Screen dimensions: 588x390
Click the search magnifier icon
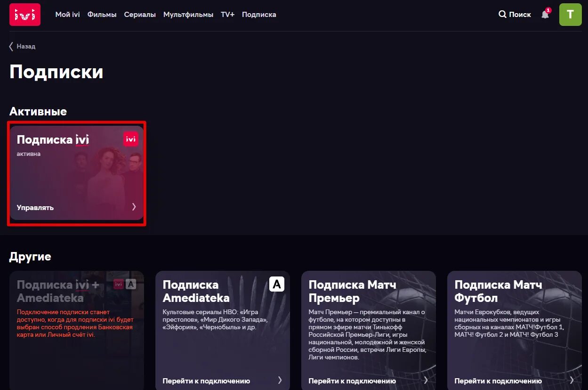(502, 15)
